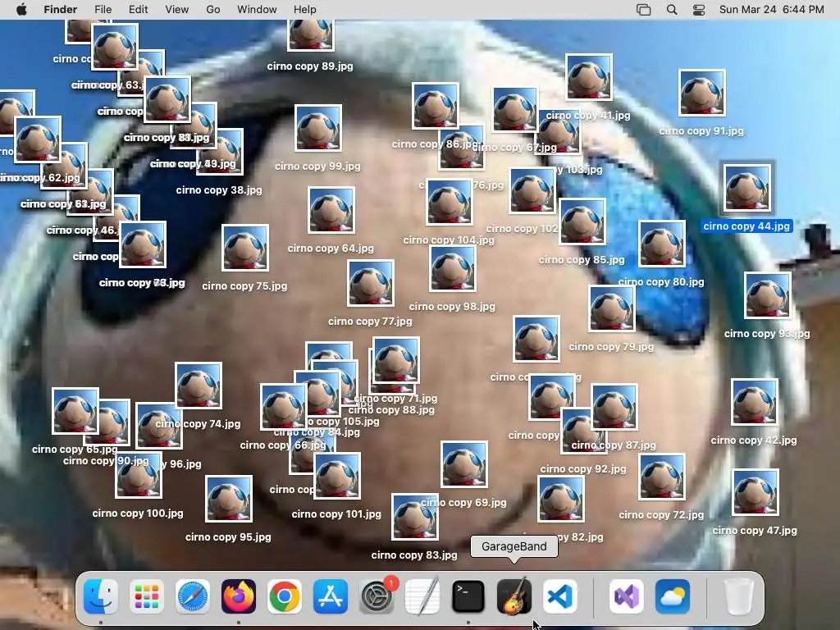The height and width of the screenshot is (630, 840).
Task: Open the Trash in the Dock
Action: point(739,596)
